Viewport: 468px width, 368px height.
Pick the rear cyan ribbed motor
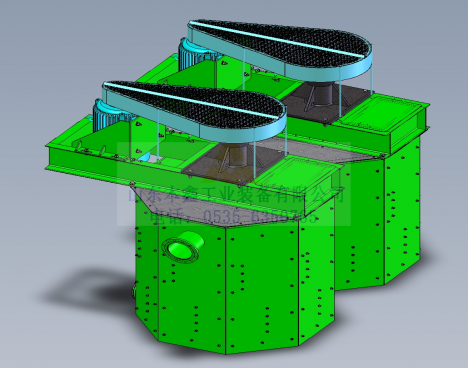195,54
